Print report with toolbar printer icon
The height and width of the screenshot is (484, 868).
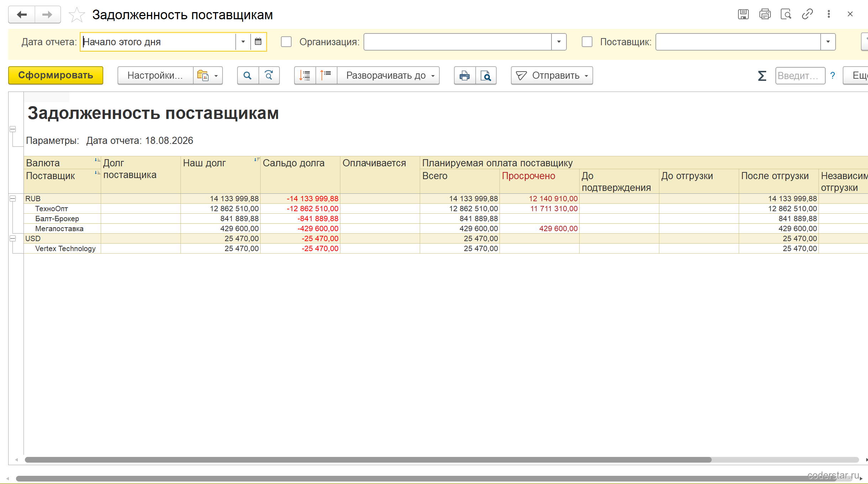tap(465, 76)
